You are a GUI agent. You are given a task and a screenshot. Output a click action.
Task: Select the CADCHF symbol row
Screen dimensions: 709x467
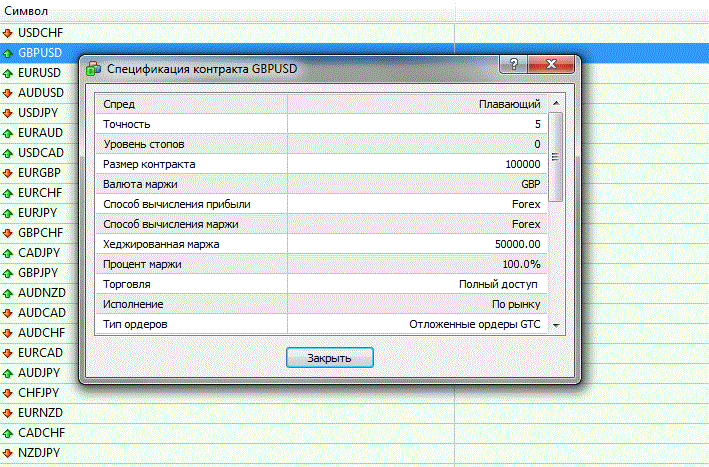click(x=40, y=433)
